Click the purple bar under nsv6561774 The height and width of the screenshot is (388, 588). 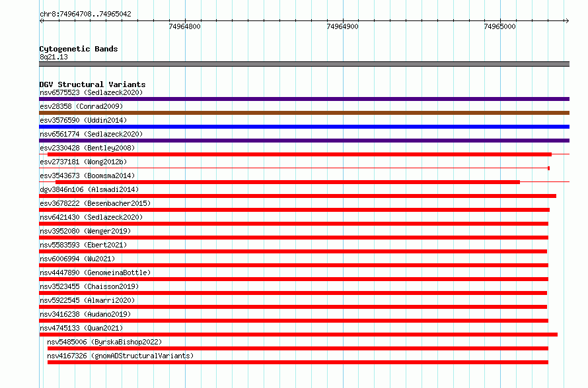304,141
